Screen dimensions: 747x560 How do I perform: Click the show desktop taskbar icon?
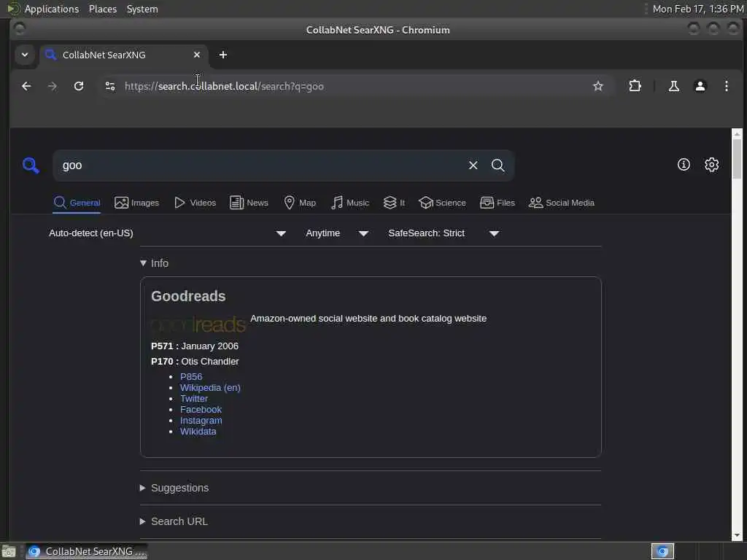[9, 551]
